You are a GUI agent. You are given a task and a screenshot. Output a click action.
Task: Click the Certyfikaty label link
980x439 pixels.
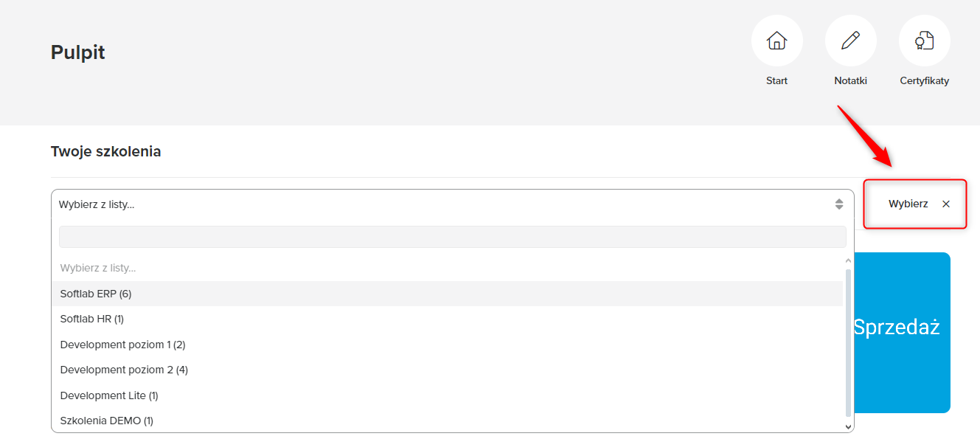tap(924, 81)
